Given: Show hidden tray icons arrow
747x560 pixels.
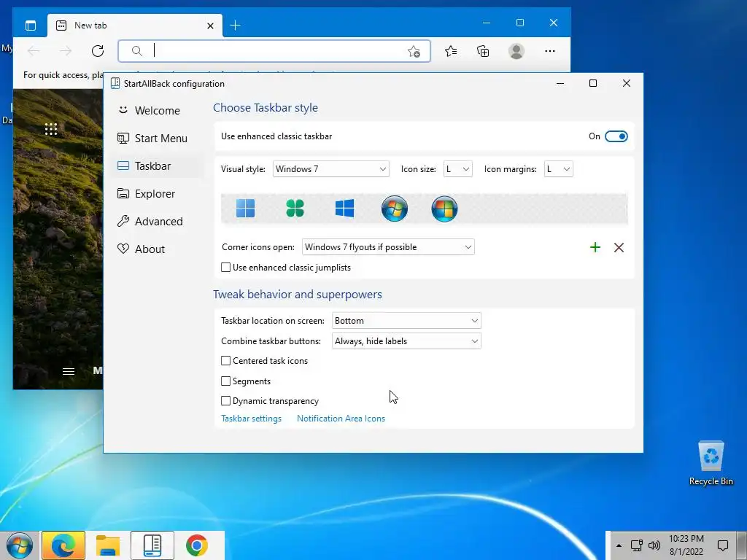Looking at the screenshot, I should (619, 545).
